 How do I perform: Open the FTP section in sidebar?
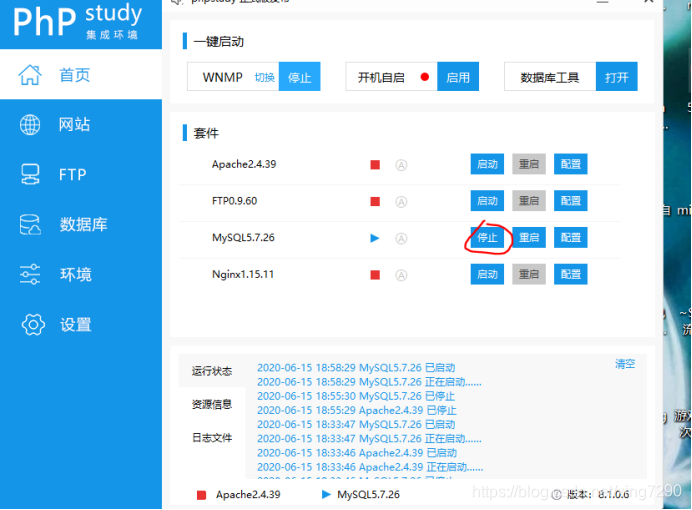(x=81, y=174)
